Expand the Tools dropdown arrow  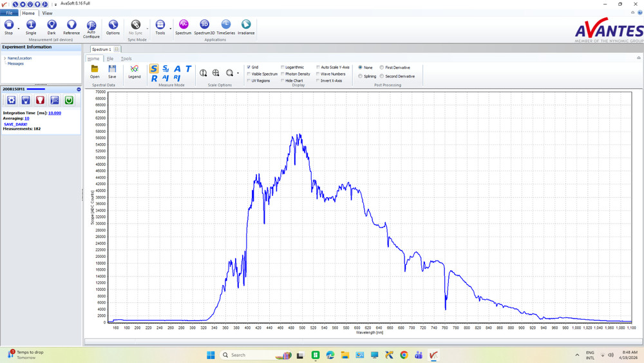pos(170,28)
